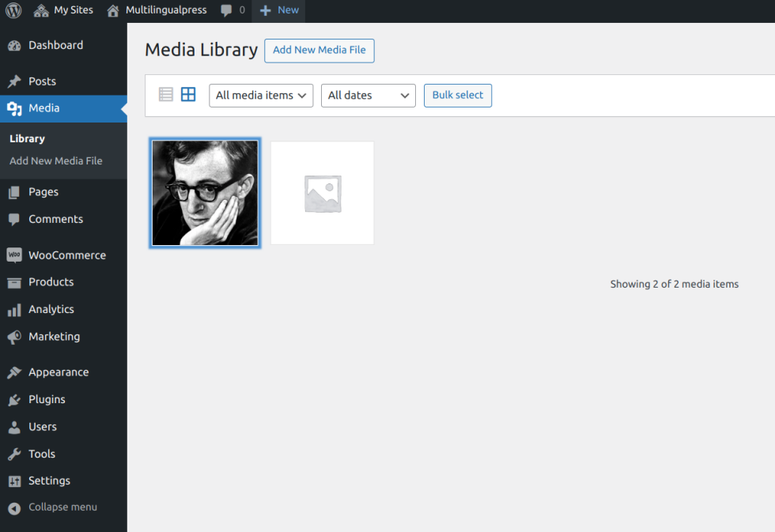Open Add New Media File submenu item
Screen dimensions: 775x532
[x=56, y=161]
